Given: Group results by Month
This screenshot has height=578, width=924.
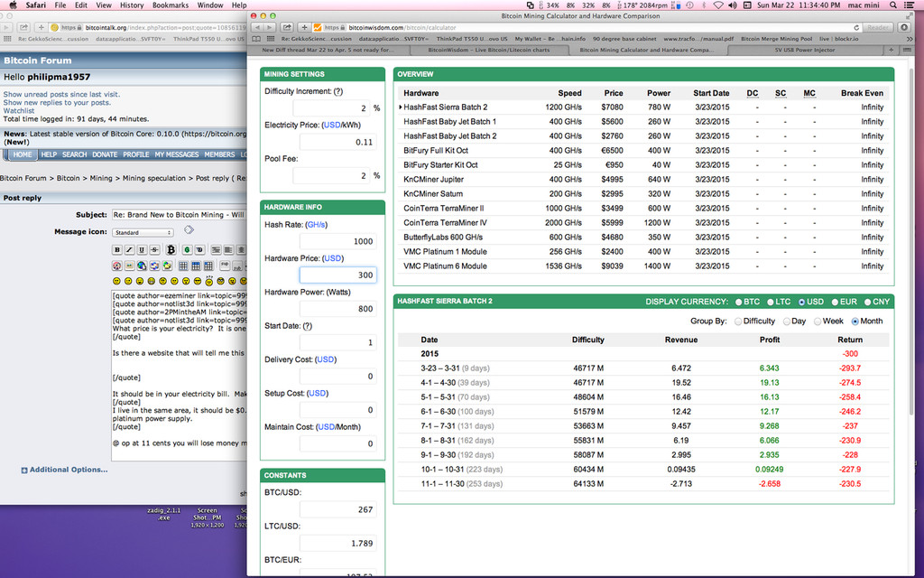Looking at the screenshot, I should [855, 322].
